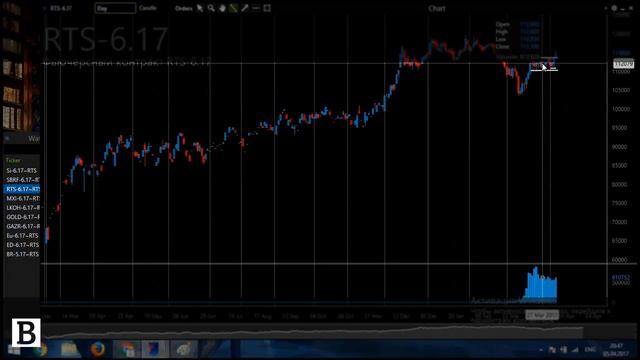Select Si-6.17~RTS in ticker list
The image size is (640, 360).
[x=22, y=171]
